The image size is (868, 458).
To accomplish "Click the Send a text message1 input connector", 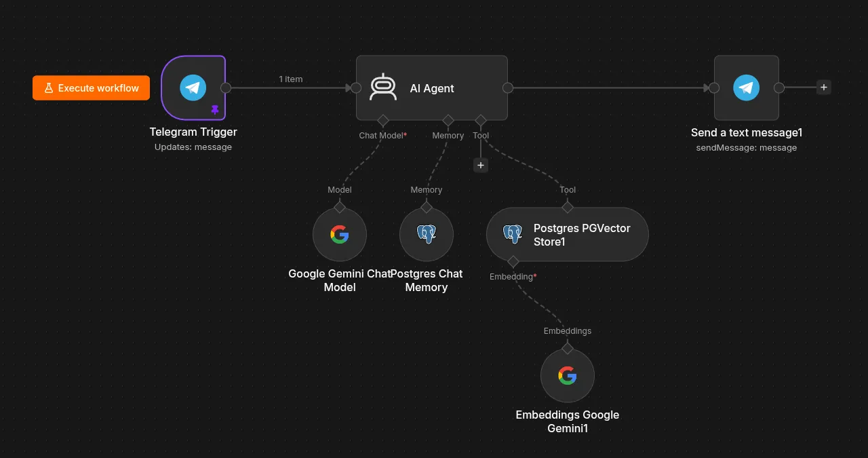I will click(714, 88).
